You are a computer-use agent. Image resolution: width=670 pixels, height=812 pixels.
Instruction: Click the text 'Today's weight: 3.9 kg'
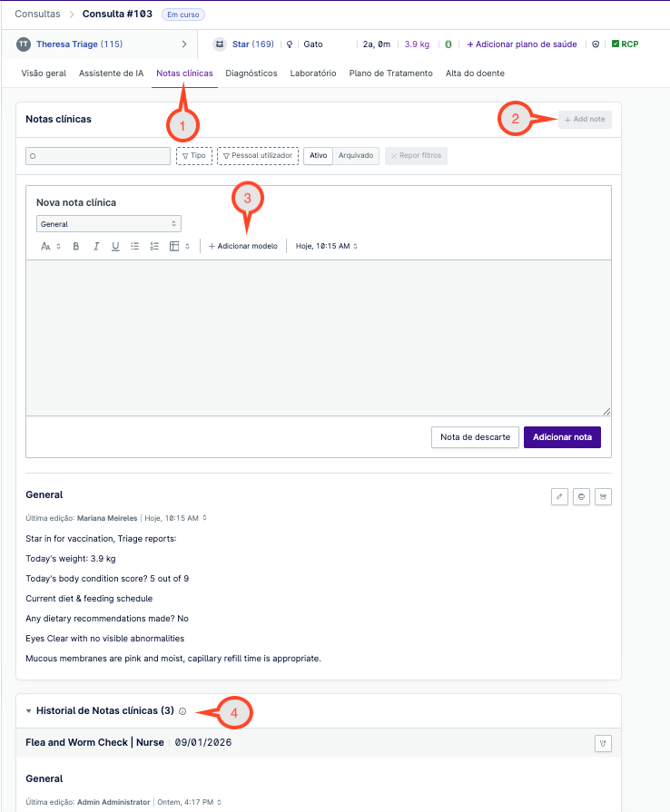click(71, 559)
